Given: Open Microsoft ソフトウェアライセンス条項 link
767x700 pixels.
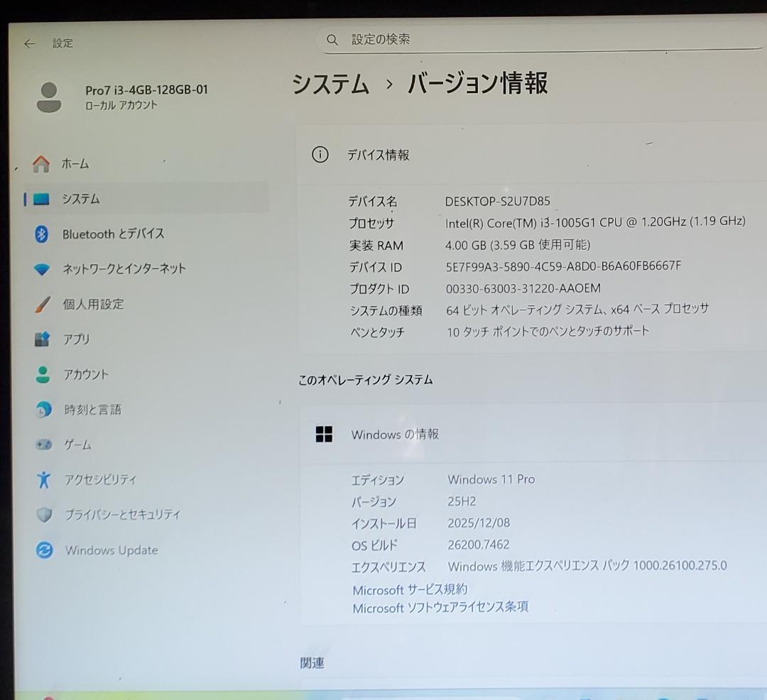Looking at the screenshot, I should (x=440, y=607).
